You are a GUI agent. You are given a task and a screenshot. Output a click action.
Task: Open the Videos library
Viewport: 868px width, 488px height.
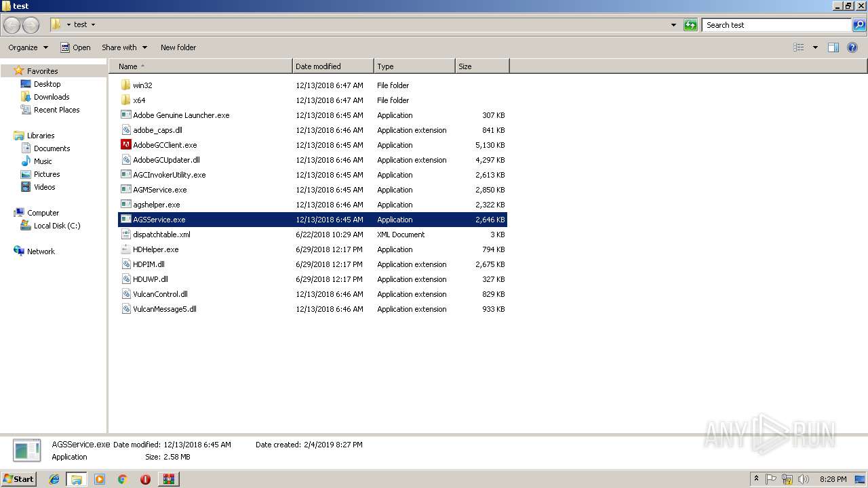[x=44, y=187]
